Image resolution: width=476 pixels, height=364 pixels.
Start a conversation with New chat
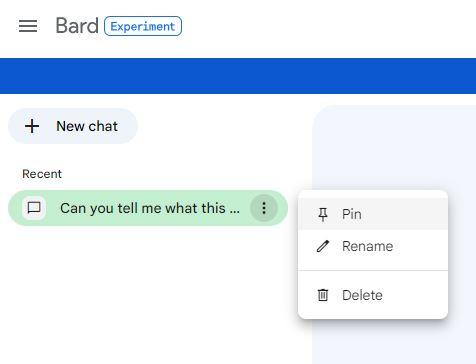[x=73, y=126]
